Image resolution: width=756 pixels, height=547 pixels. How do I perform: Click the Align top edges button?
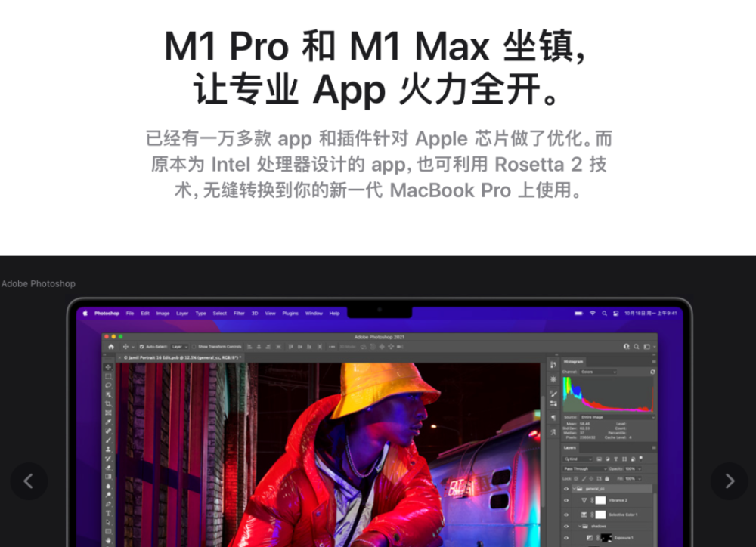pos(290,347)
